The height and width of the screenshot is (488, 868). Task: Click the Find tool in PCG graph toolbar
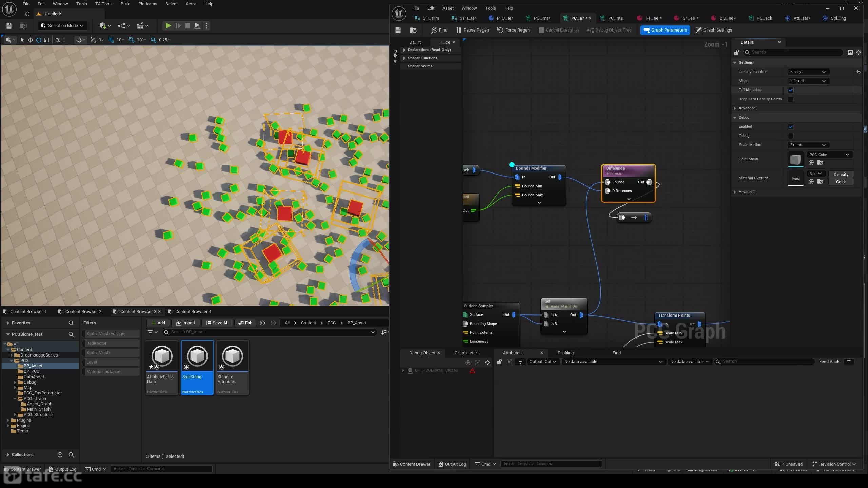(x=439, y=30)
